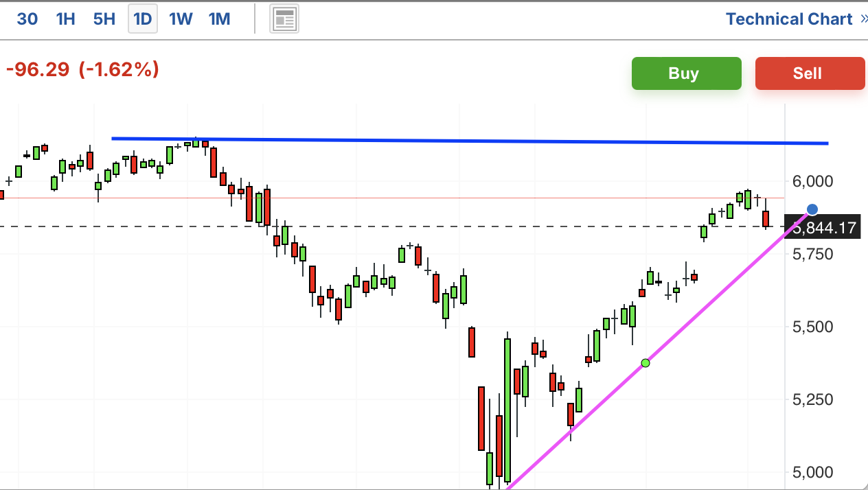Open the chart layout panel icon

click(284, 19)
